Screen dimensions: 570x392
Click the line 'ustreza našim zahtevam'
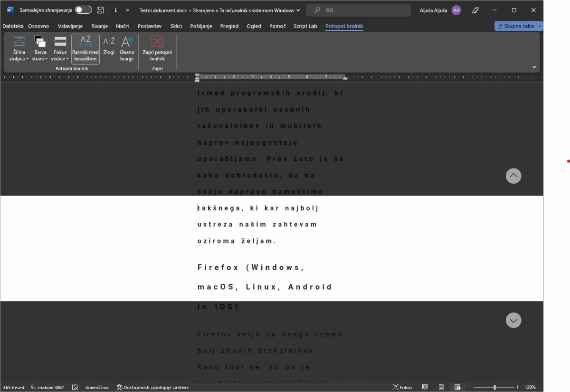pyautogui.click(x=257, y=224)
